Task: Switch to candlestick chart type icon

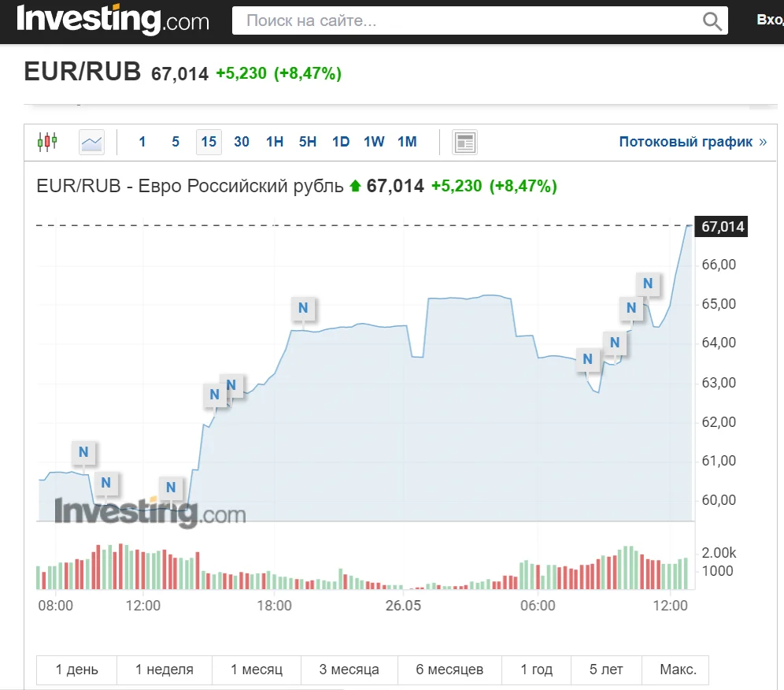Action: tap(47, 143)
